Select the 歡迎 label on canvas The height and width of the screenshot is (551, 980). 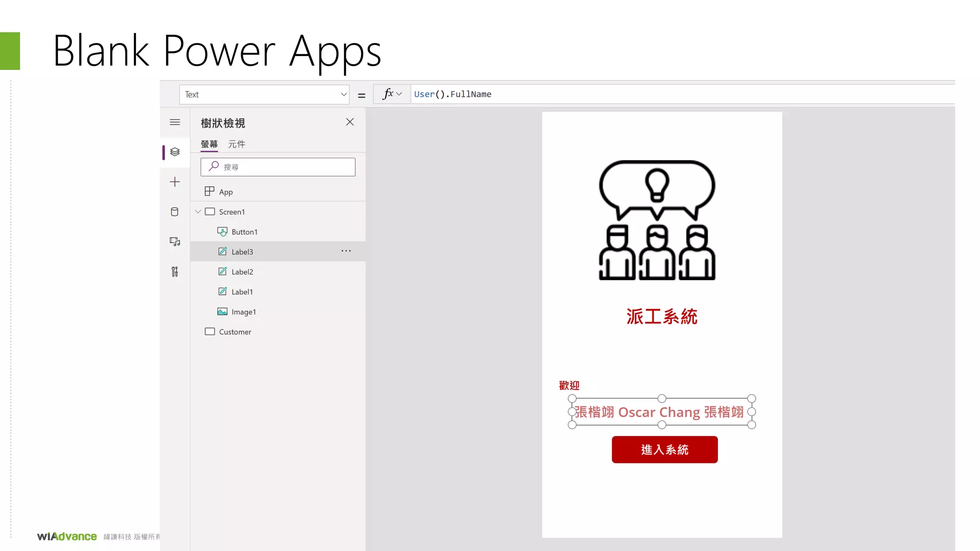pos(569,386)
